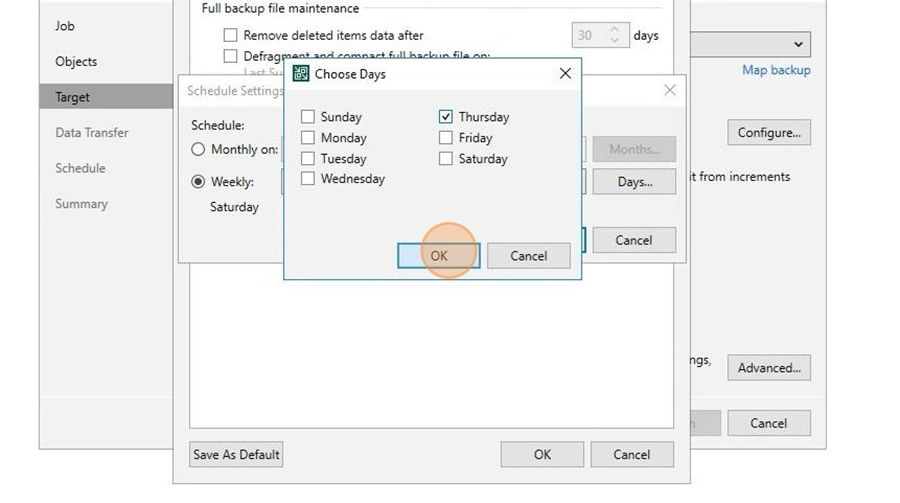Viewport: 900px width, 503px height.
Task: Check the Sunday checkbox
Action: coord(308,117)
